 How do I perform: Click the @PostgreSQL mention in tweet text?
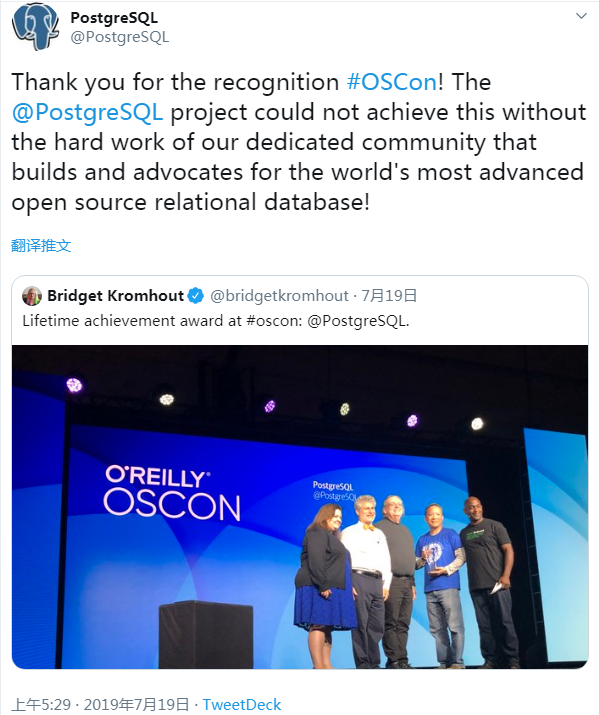point(87,112)
